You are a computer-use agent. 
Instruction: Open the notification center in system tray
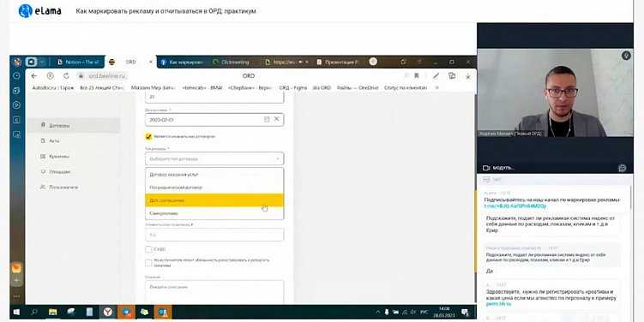tap(466, 313)
